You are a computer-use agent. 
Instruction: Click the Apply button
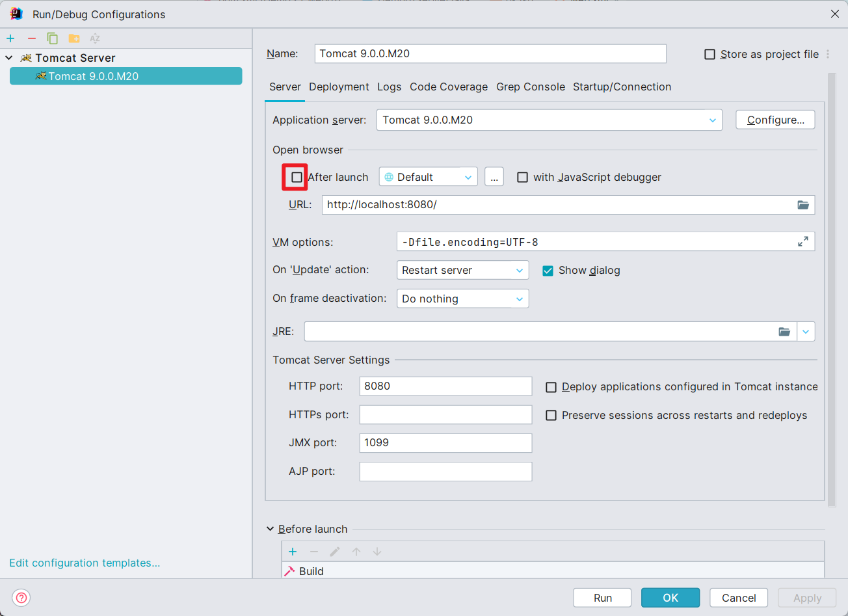click(x=807, y=598)
